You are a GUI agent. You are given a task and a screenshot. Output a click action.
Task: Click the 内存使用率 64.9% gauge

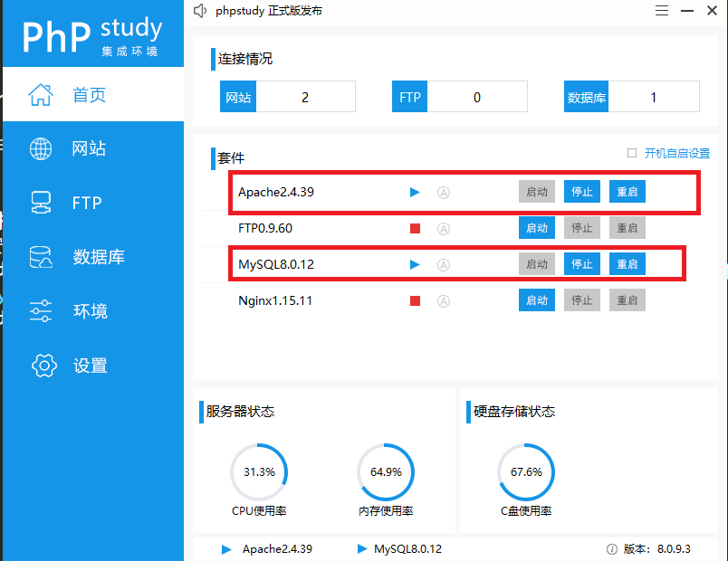pyautogui.click(x=386, y=472)
